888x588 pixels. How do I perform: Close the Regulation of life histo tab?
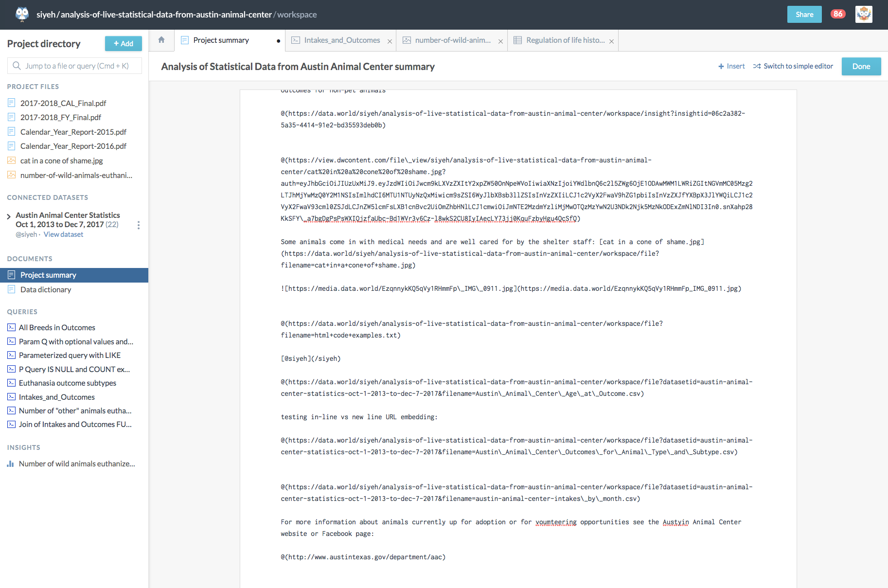point(611,41)
